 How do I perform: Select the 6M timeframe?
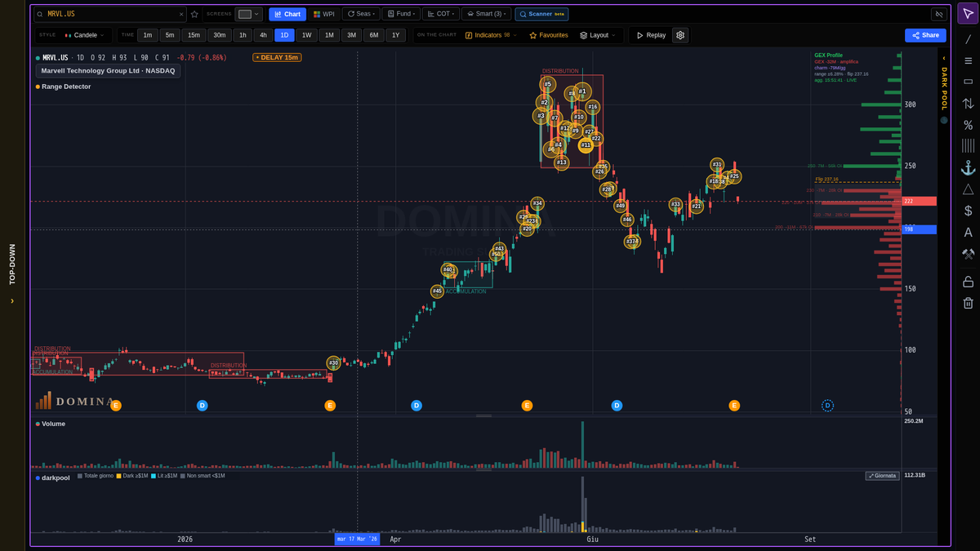point(373,35)
